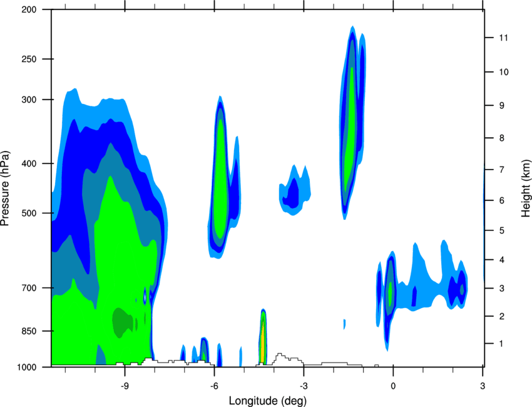Click the 5 km height label

click(502, 230)
